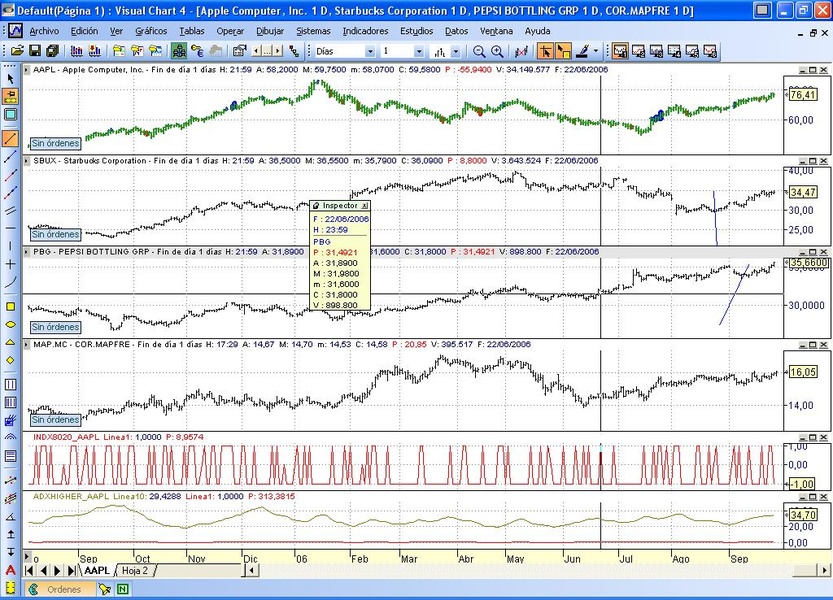Click the horizontal scrollbar left arrow
The width and height of the screenshot is (833, 600).
pyautogui.click(x=250, y=570)
